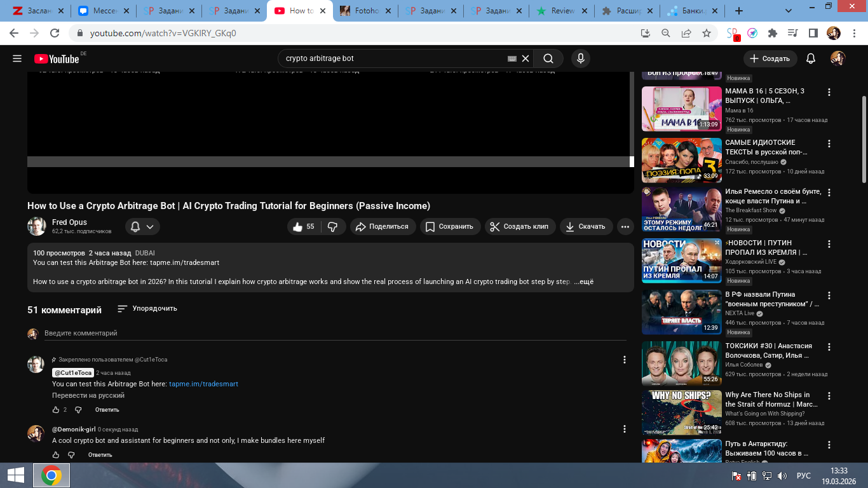Viewport: 868px width, 488px height.
Task: Open menu for ТОКСИКИ #30 video
Action: tap(829, 347)
